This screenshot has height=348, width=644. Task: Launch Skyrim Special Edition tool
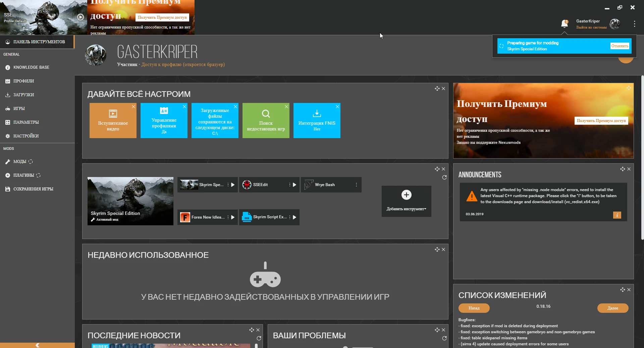233,185
